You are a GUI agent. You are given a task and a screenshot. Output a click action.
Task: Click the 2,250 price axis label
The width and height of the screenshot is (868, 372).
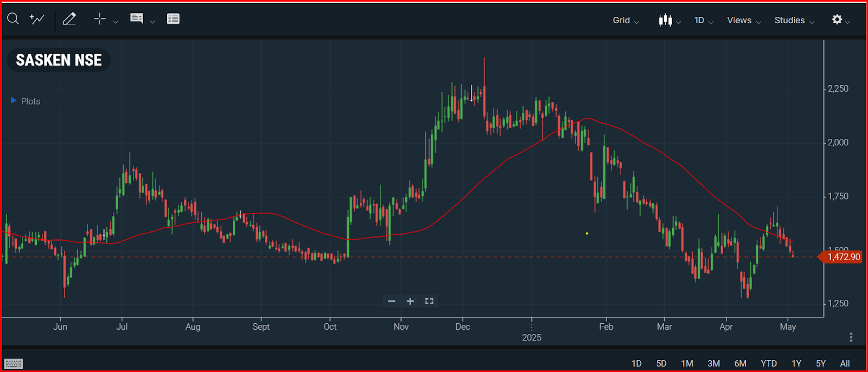pos(838,89)
